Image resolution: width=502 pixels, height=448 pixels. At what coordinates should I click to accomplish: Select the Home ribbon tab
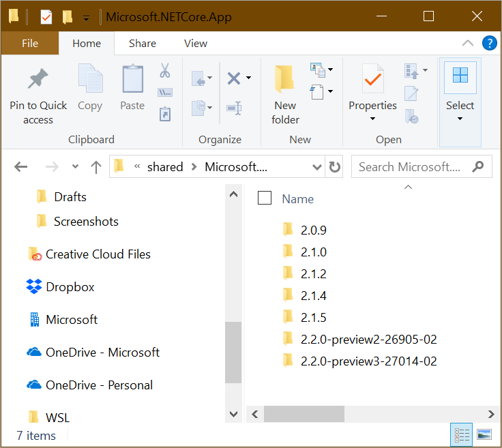pyautogui.click(x=87, y=43)
